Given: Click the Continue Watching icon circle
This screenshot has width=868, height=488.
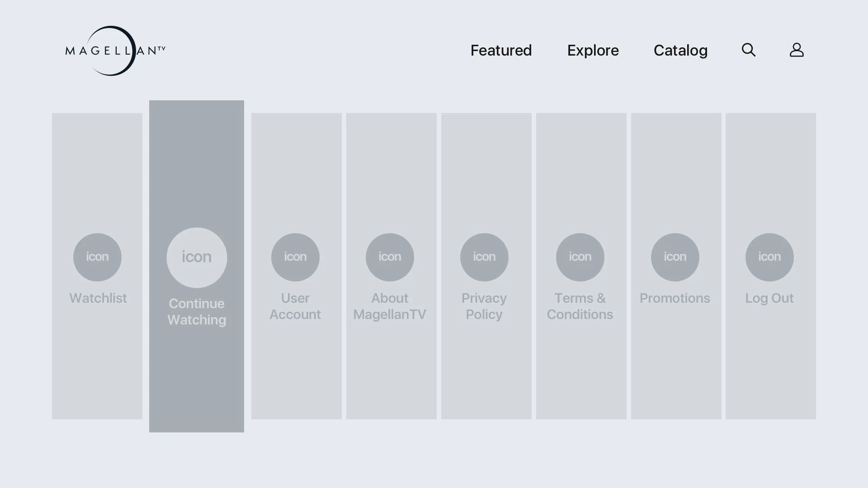Looking at the screenshot, I should (x=197, y=258).
